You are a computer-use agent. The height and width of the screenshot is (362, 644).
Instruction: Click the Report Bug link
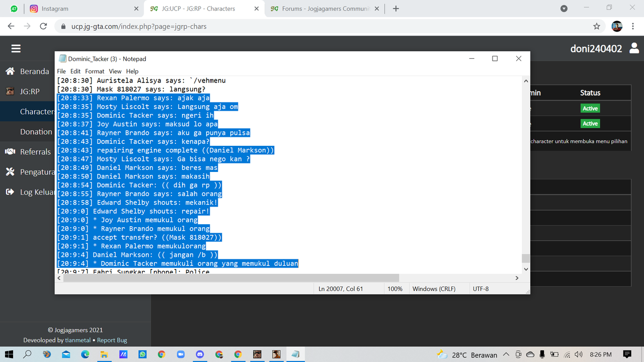[112, 340]
